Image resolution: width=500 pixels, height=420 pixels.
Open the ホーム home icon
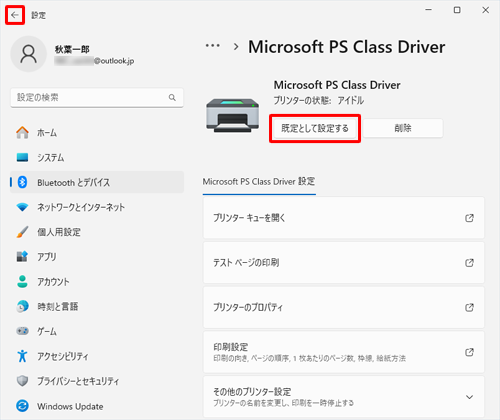pos(22,133)
